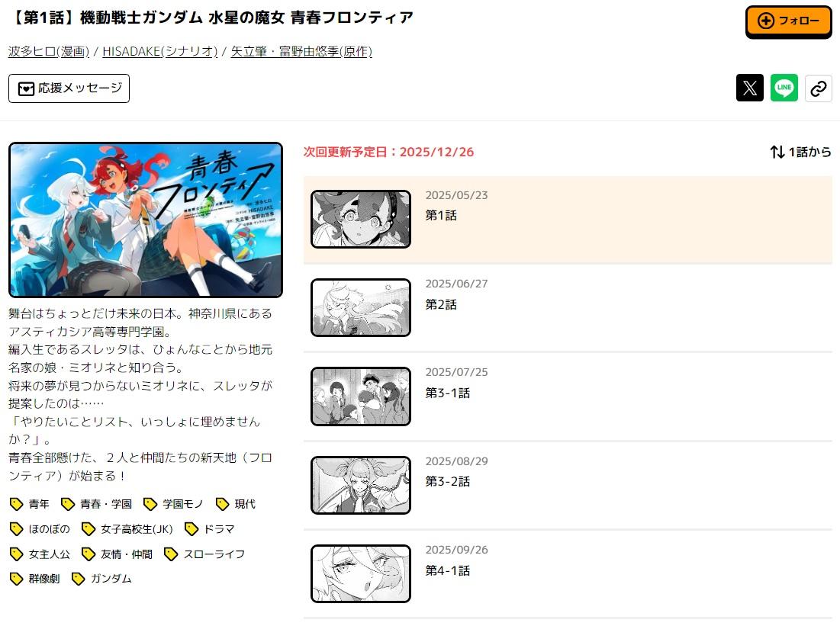Share via the green LINE icon
Image resolution: width=840 pixels, height=626 pixels.
(x=784, y=88)
